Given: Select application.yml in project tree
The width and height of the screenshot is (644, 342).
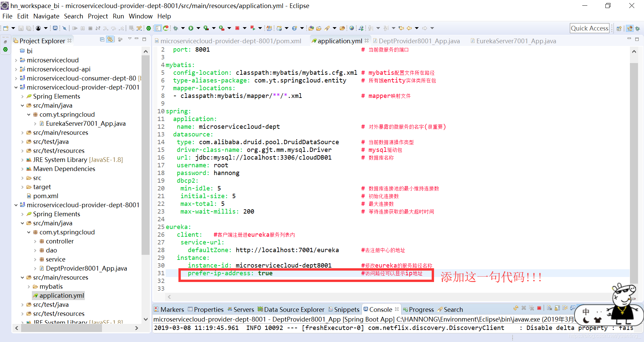Looking at the screenshot, I should click(x=58, y=295).
